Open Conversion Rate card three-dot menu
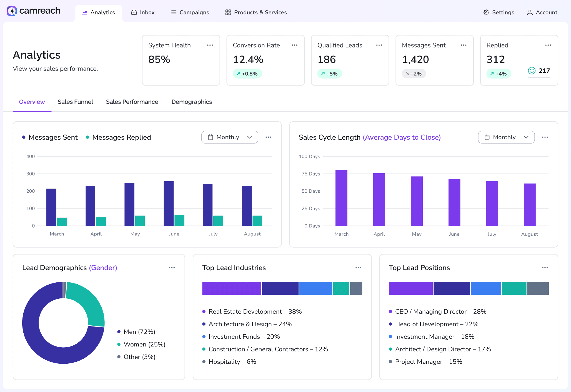The width and height of the screenshot is (571, 392). point(294,45)
